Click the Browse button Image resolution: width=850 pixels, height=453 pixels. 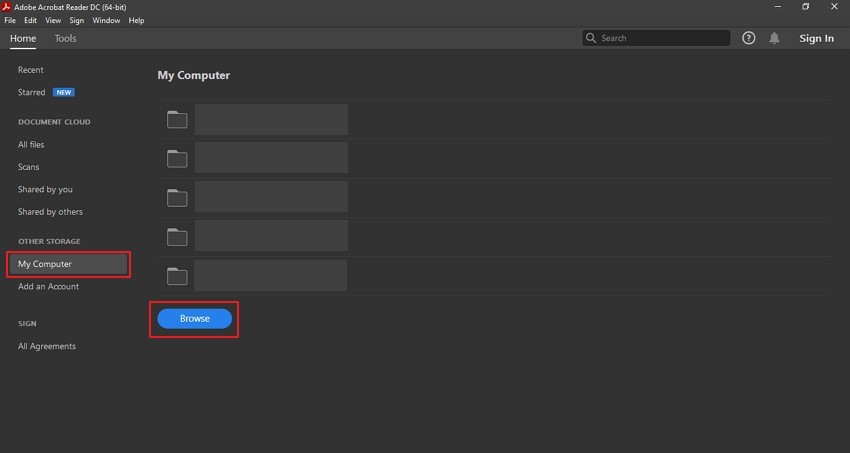[194, 318]
